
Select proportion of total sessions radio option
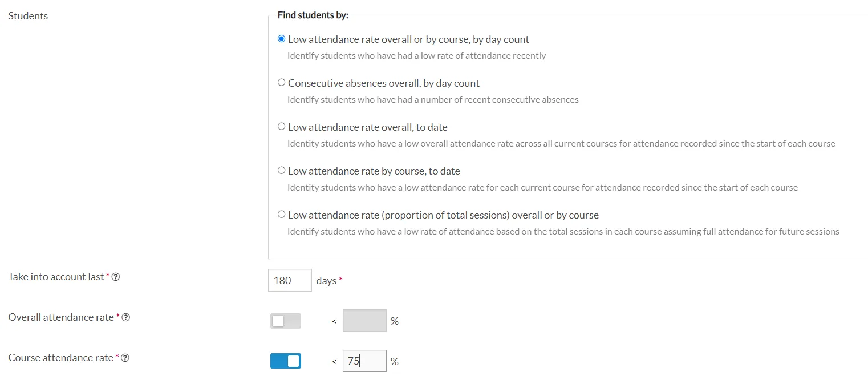(x=281, y=215)
